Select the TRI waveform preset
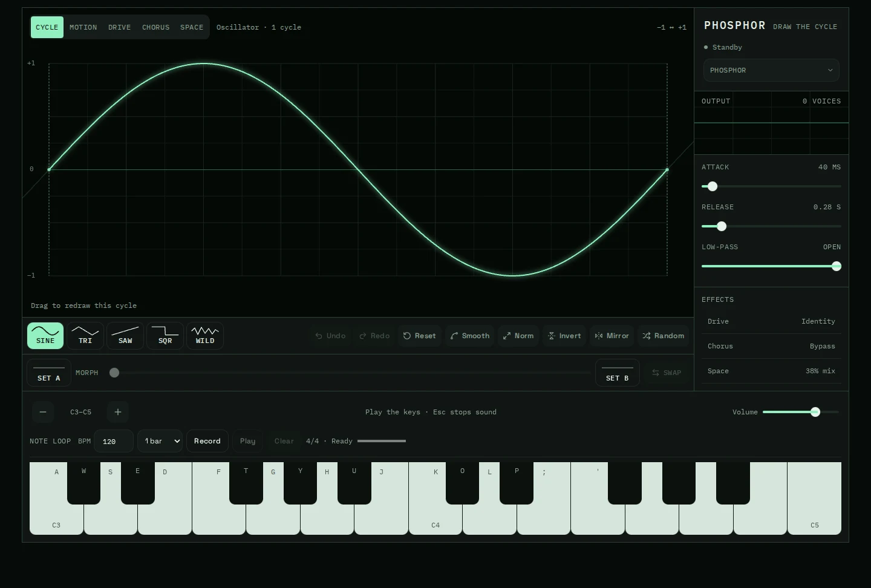Viewport: 871px width, 588px height. [x=85, y=336]
